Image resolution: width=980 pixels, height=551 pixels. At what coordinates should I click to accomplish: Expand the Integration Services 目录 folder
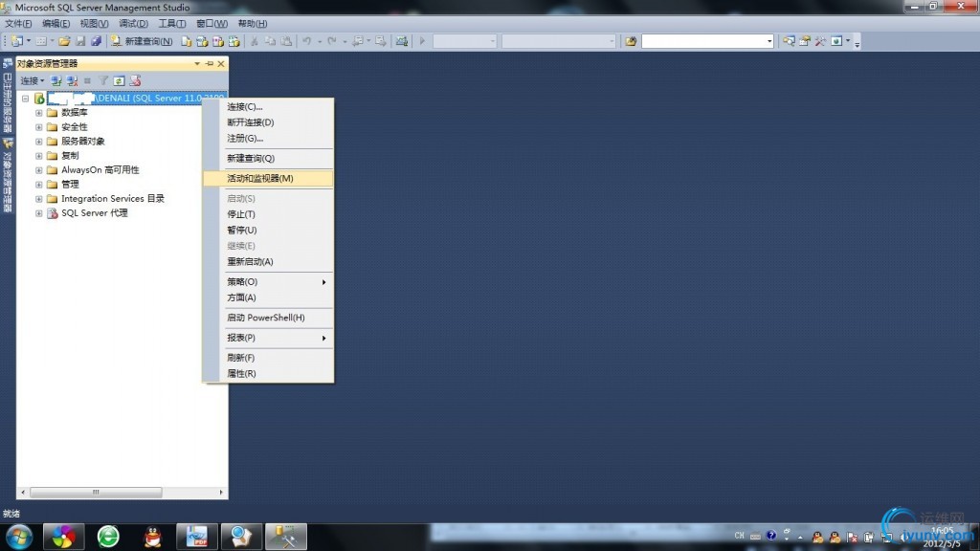pyautogui.click(x=38, y=199)
